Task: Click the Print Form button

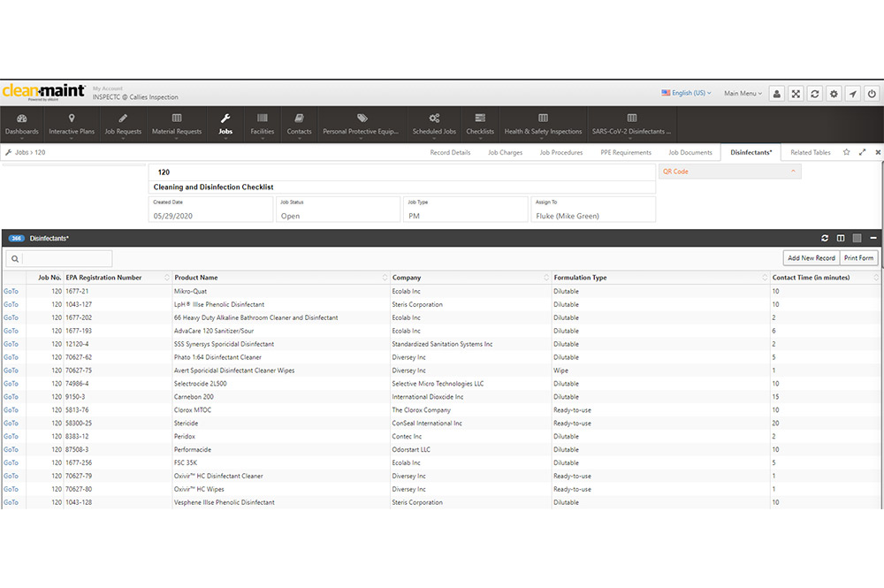Action: 858,258
